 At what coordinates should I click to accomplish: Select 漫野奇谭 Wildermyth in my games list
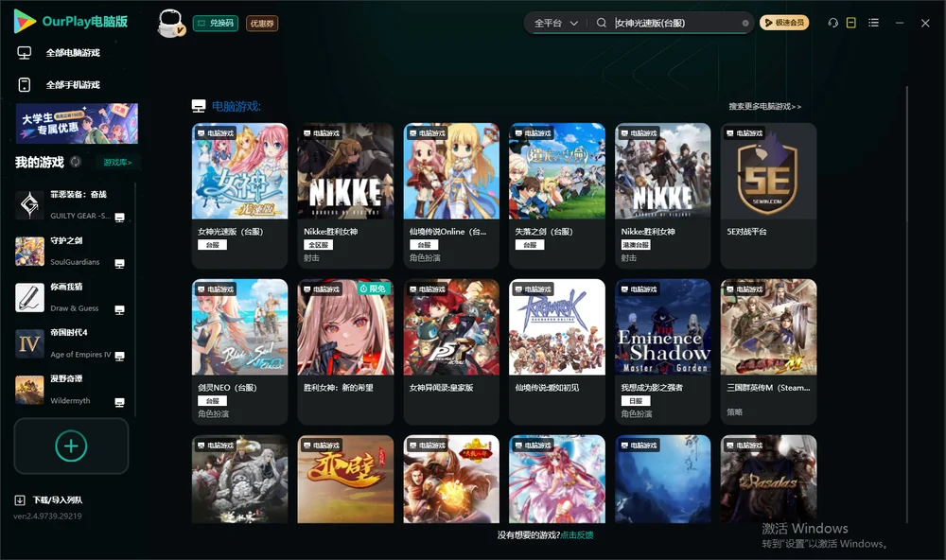[71, 390]
